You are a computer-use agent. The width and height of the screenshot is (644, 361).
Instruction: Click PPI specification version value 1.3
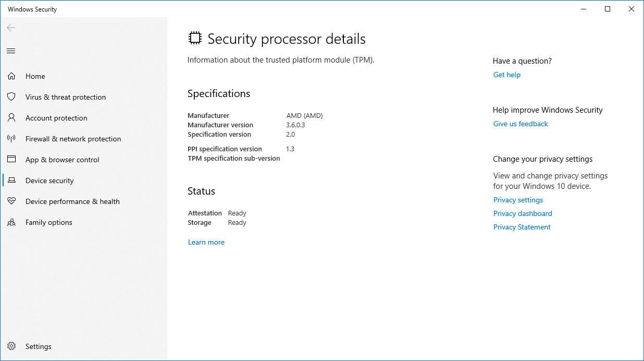290,149
